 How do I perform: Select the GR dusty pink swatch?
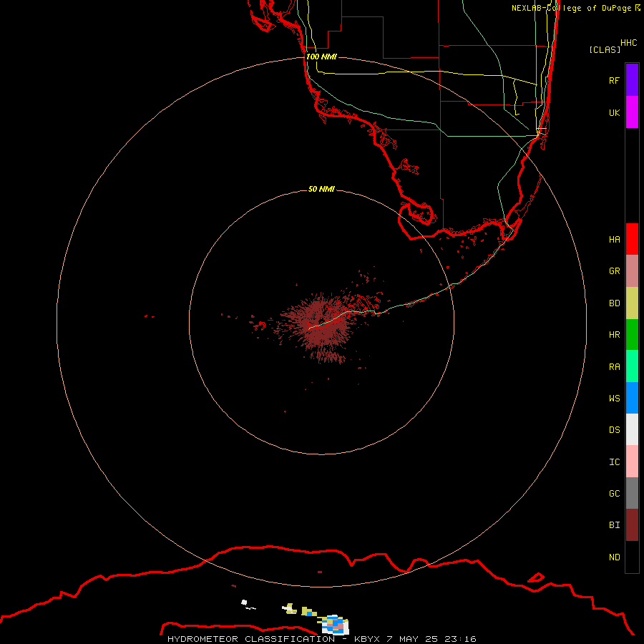click(632, 271)
